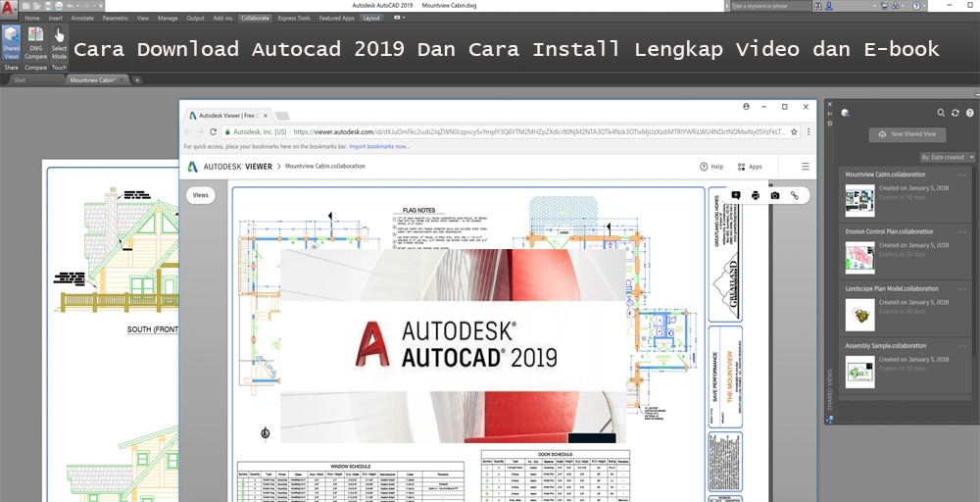This screenshot has height=502, width=980.
Task: Click the Undo arrow in quick access
Action: click(70, 6)
